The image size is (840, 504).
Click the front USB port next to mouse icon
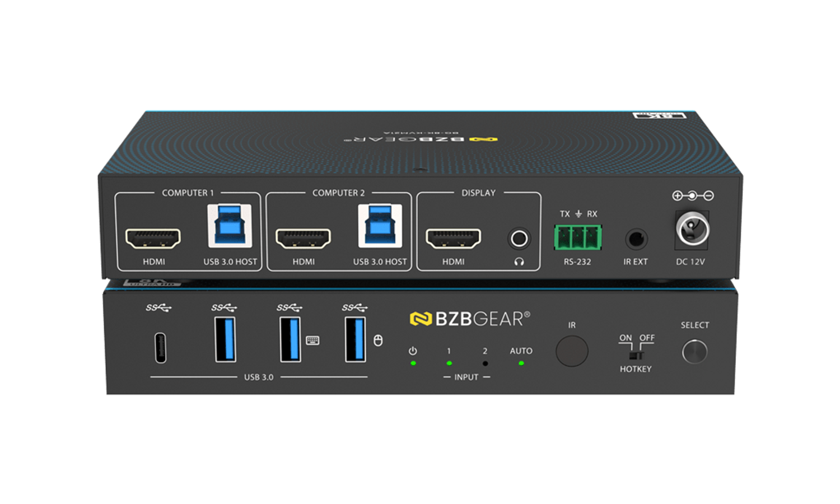point(356,339)
